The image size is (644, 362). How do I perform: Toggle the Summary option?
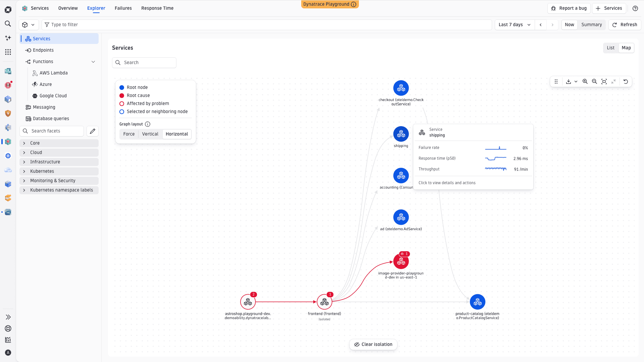click(591, 25)
